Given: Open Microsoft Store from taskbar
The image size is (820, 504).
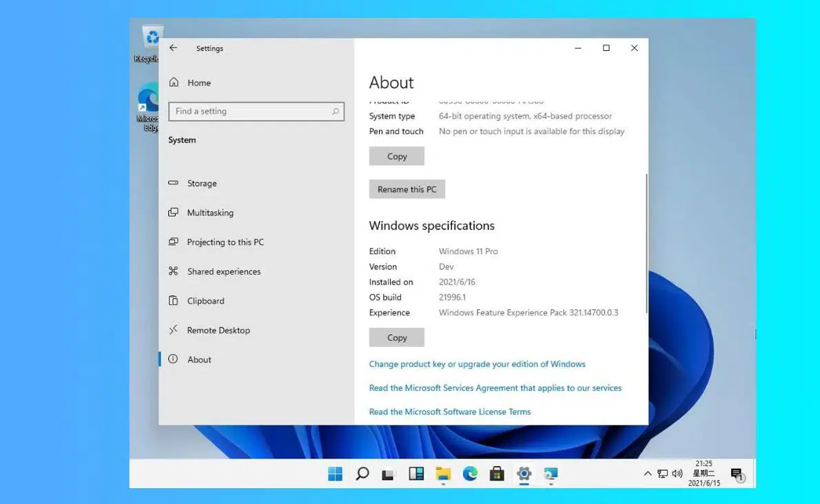Looking at the screenshot, I should point(497,474).
